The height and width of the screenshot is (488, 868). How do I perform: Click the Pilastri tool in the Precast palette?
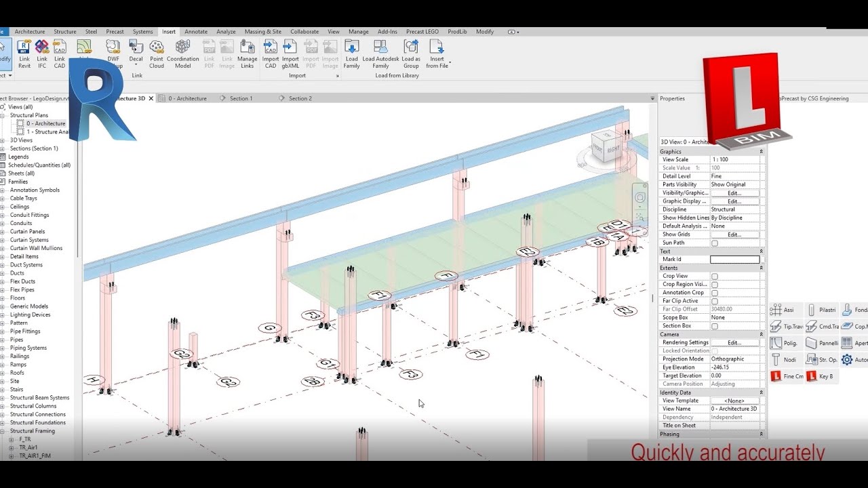821,310
